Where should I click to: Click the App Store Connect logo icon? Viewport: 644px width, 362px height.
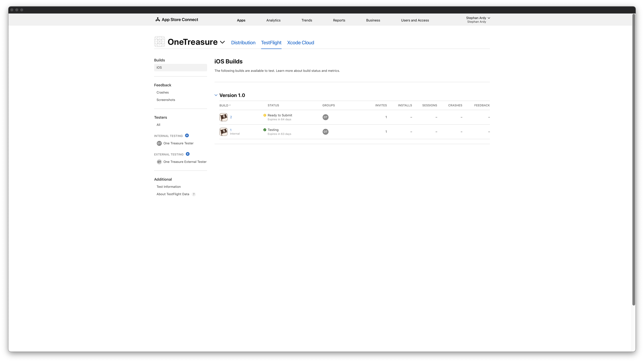(x=158, y=19)
